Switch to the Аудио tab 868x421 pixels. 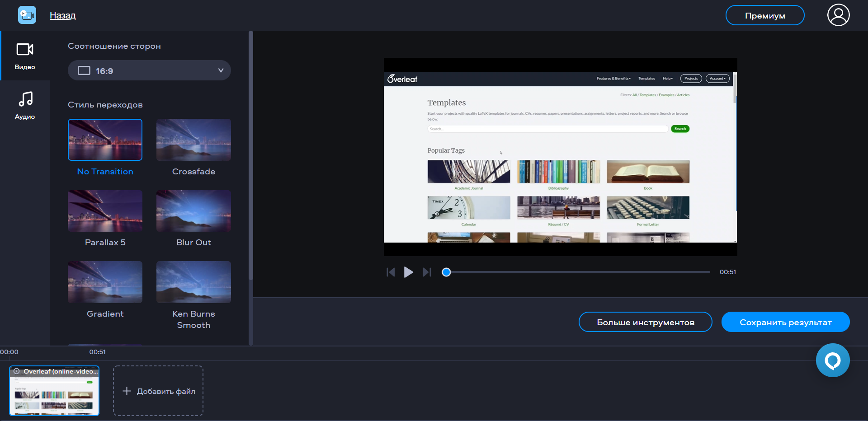pyautogui.click(x=25, y=106)
